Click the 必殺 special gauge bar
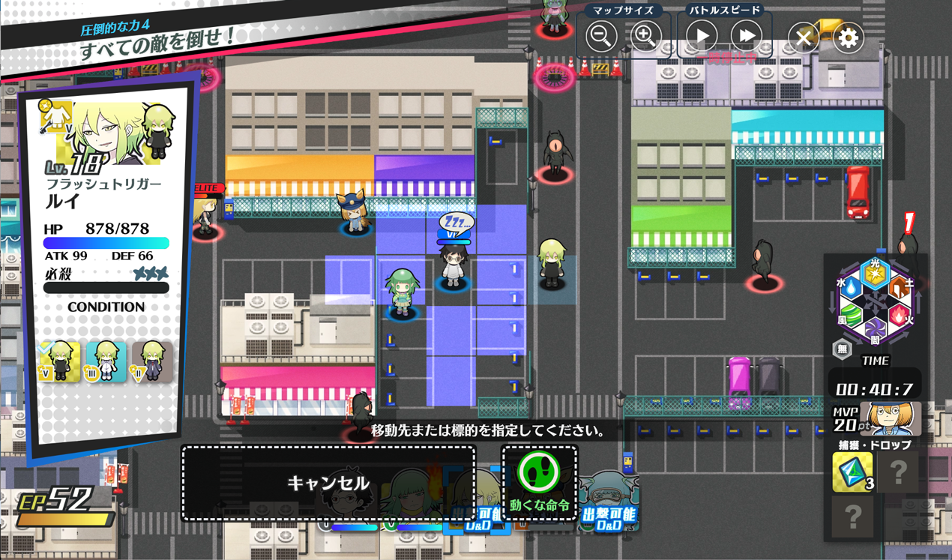 106,288
